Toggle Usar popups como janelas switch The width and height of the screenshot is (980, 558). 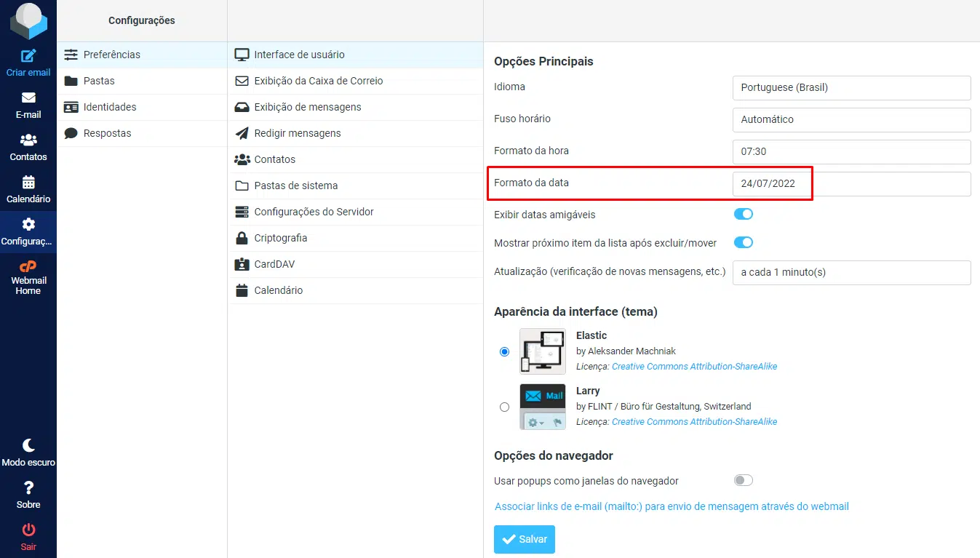(743, 480)
